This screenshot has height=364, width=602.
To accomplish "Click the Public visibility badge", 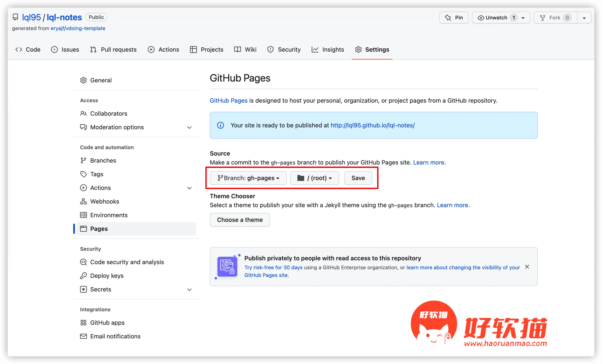I will pyautogui.click(x=96, y=17).
